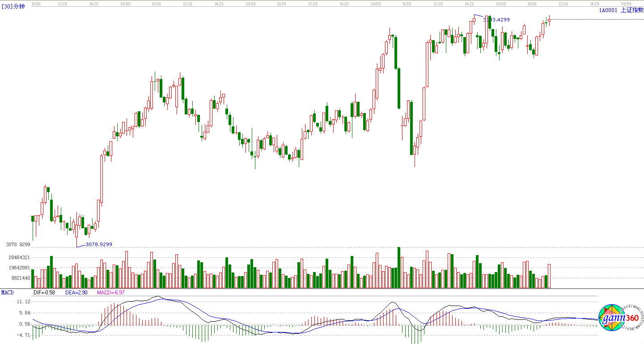Select the MACD indicator name label
The image size is (644, 344).
[7, 292]
